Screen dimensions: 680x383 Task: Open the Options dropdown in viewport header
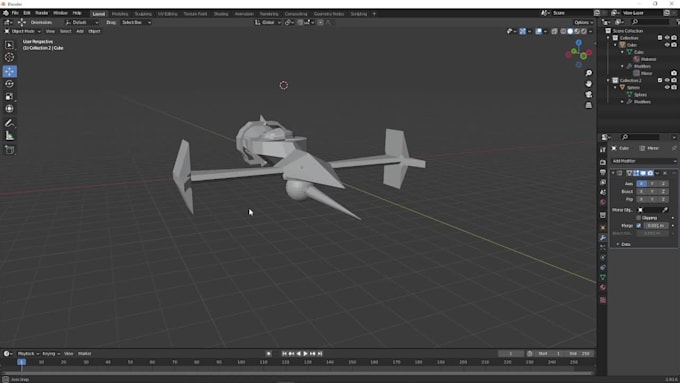[x=583, y=22]
